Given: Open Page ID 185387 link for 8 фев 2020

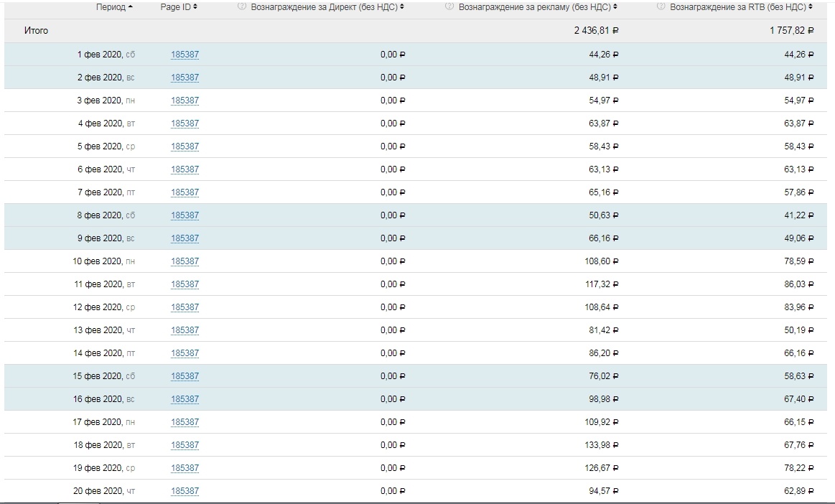Looking at the screenshot, I should (185, 215).
